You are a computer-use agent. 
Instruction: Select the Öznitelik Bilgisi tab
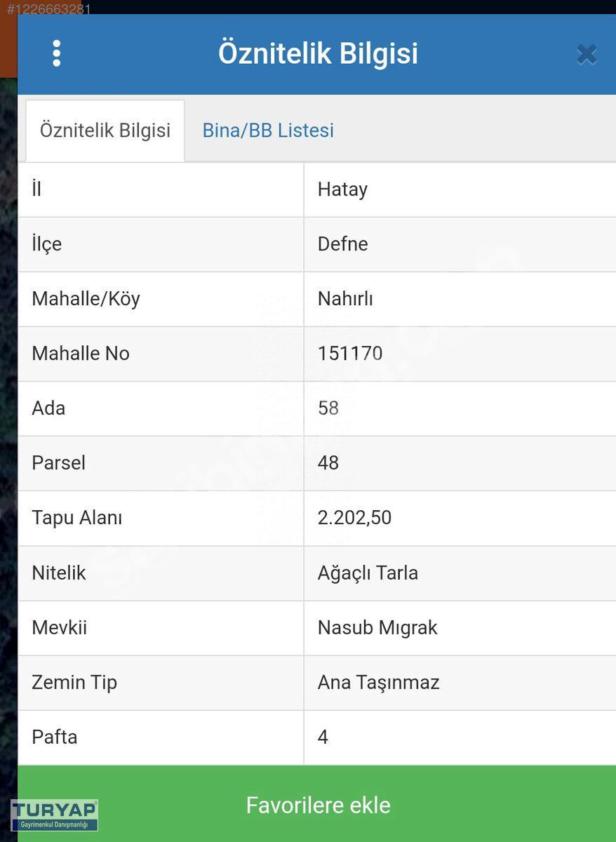[105, 131]
